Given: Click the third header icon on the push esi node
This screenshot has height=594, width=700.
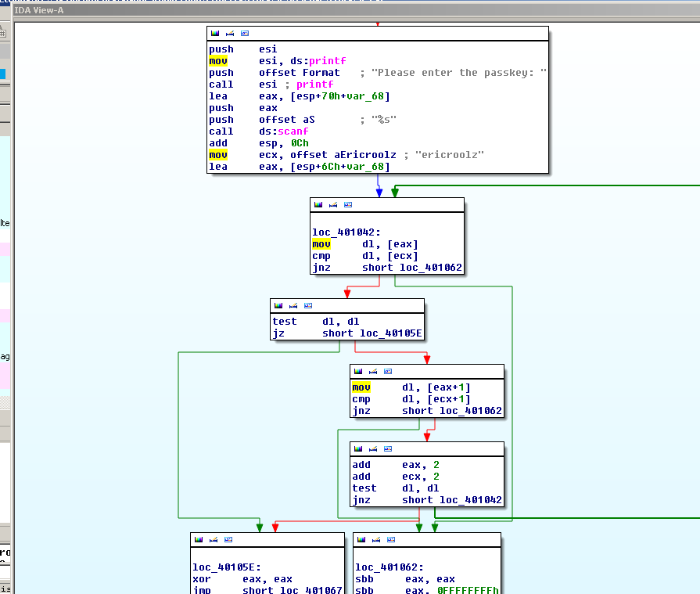Looking at the screenshot, I should (x=244, y=34).
